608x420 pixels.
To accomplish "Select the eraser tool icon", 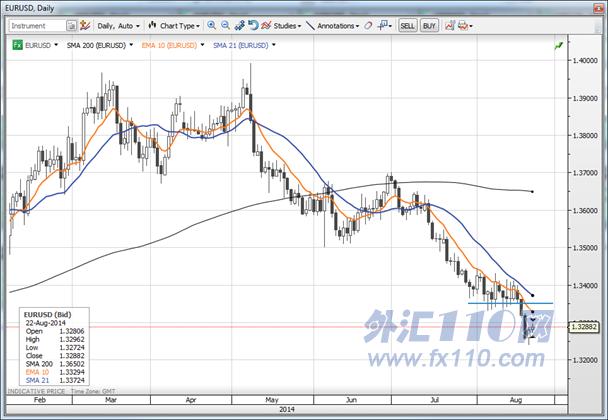I will pos(368,26).
